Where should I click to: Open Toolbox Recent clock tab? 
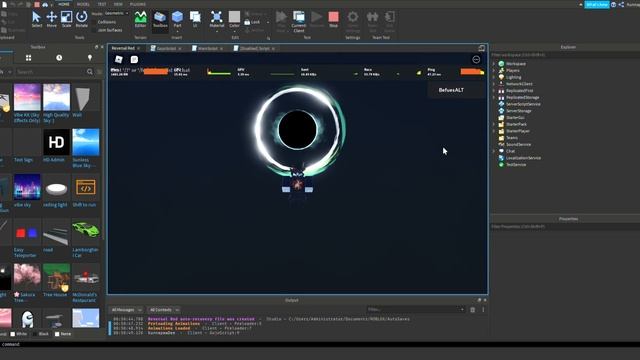pyautogui.click(x=59, y=58)
